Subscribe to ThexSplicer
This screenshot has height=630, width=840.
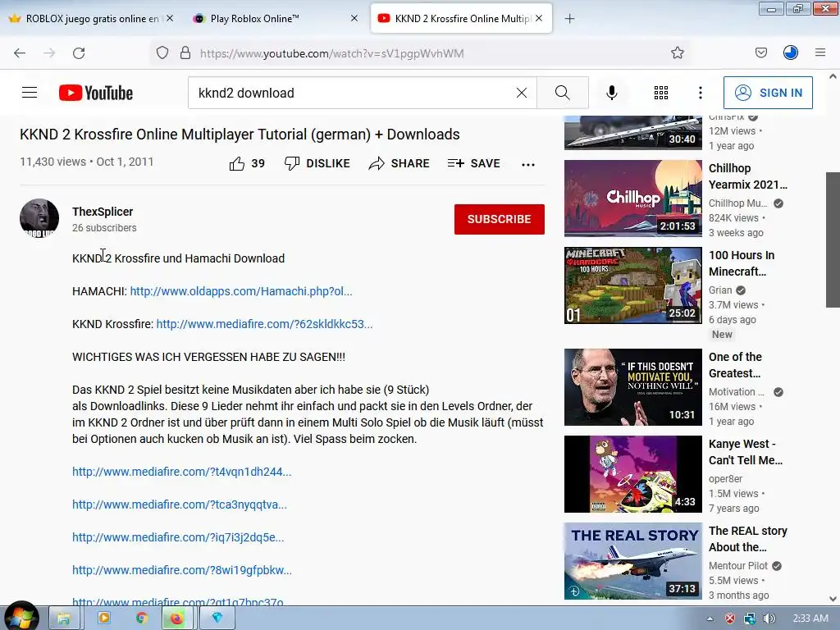[500, 219]
